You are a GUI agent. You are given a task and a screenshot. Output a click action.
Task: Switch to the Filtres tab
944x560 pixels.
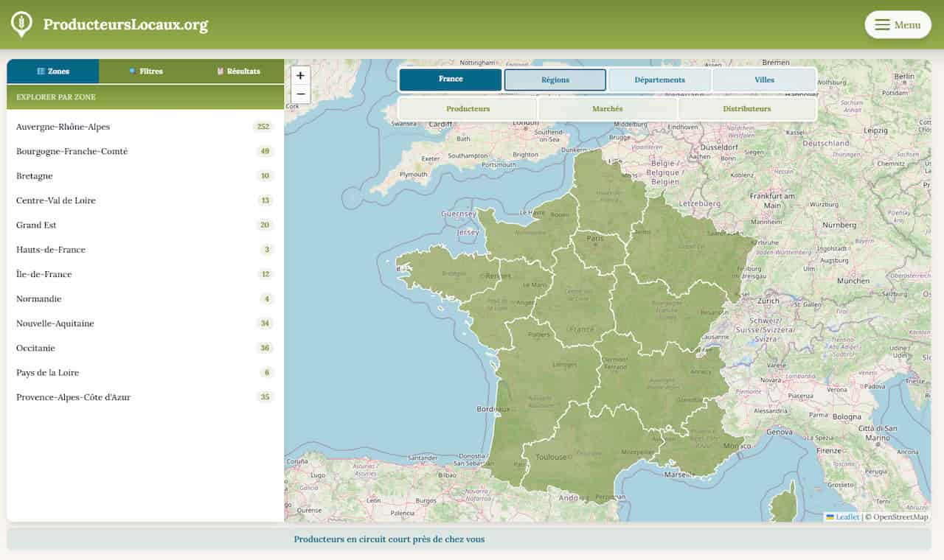click(145, 71)
